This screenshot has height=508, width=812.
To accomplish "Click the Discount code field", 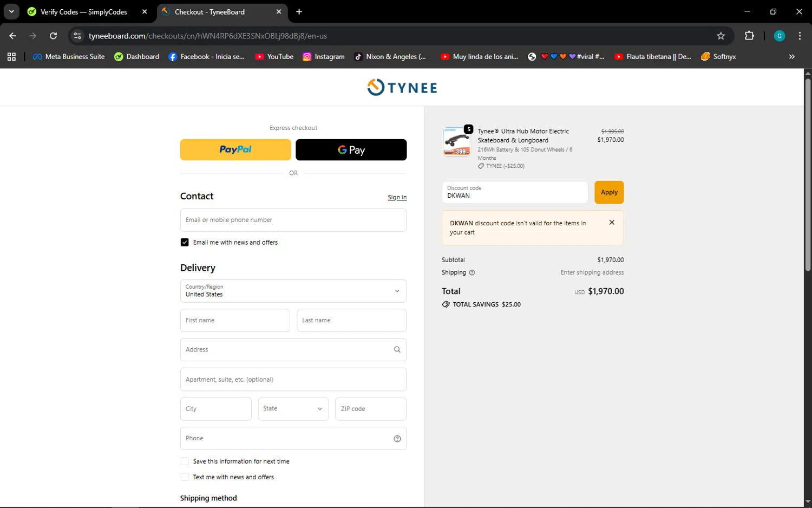I will tap(515, 192).
